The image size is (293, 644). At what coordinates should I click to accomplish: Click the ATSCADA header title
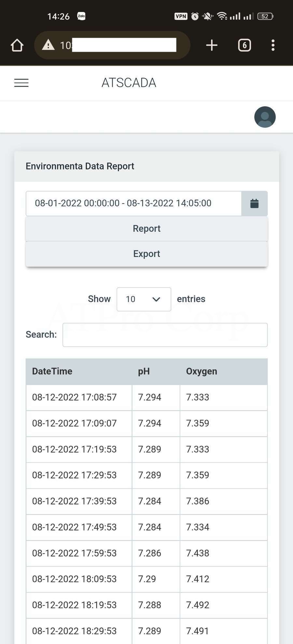(x=129, y=83)
